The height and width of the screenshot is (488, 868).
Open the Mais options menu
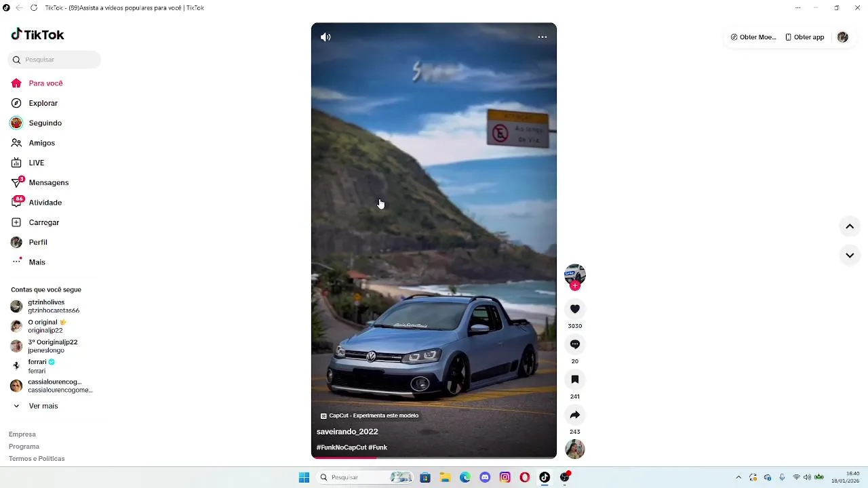(x=28, y=262)
